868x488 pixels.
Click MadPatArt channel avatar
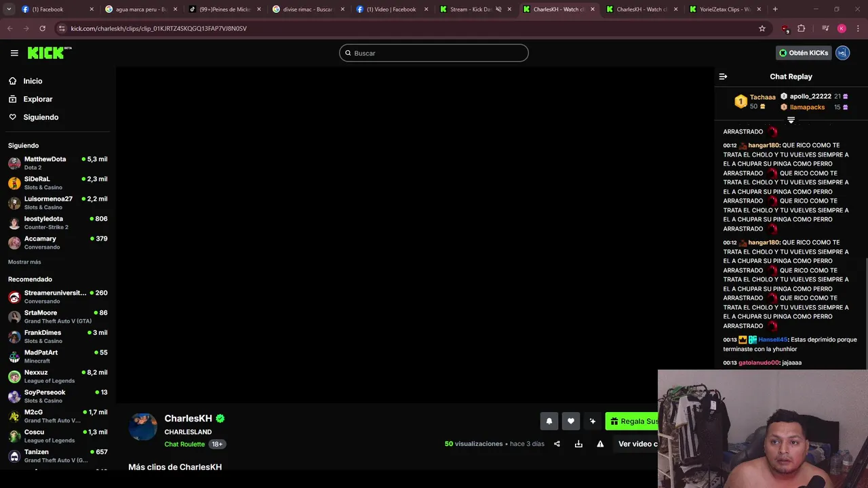click(x=14, y=357)
